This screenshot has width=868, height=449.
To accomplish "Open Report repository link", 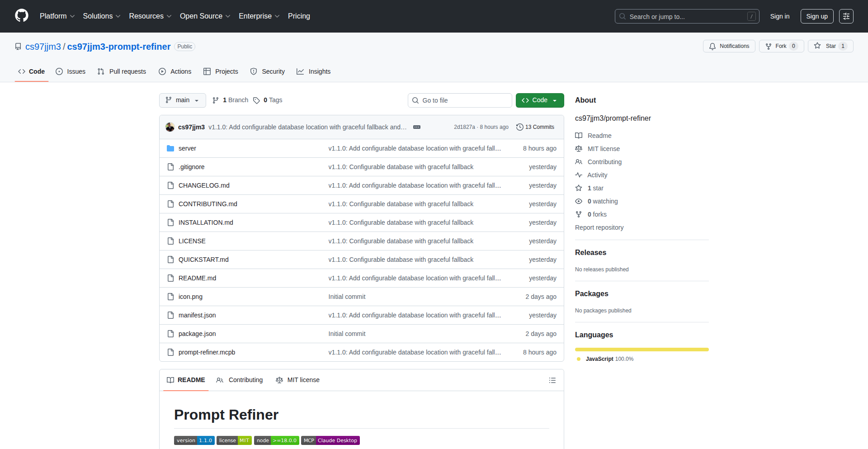I will (x=599, y=227).
